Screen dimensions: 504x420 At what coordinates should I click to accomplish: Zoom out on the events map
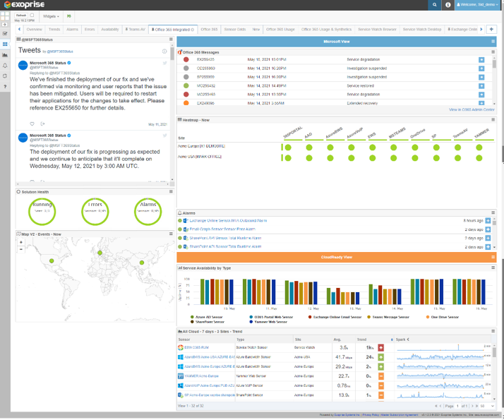pyautogui.click(x=21, y=250)
